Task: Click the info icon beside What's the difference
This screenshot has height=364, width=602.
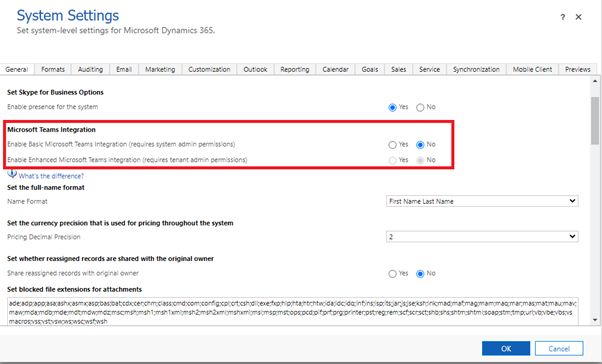Action: click(12, 174)
